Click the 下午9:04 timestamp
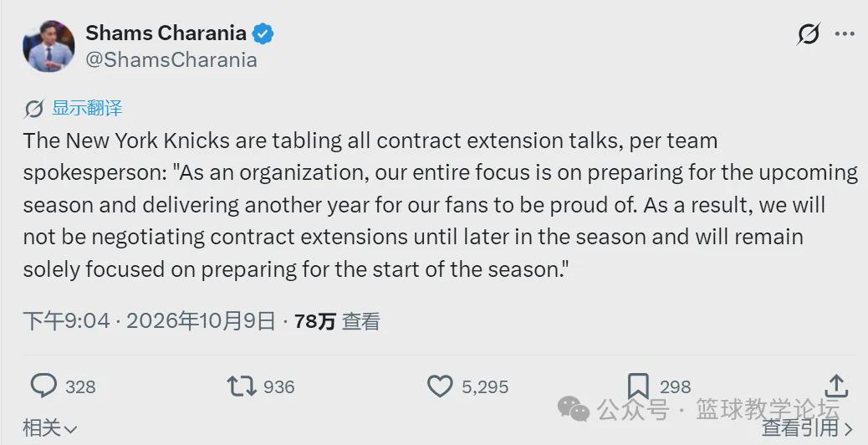Image resolution: width=868 pixels, height=445 pixels. (x=66, y=321)
